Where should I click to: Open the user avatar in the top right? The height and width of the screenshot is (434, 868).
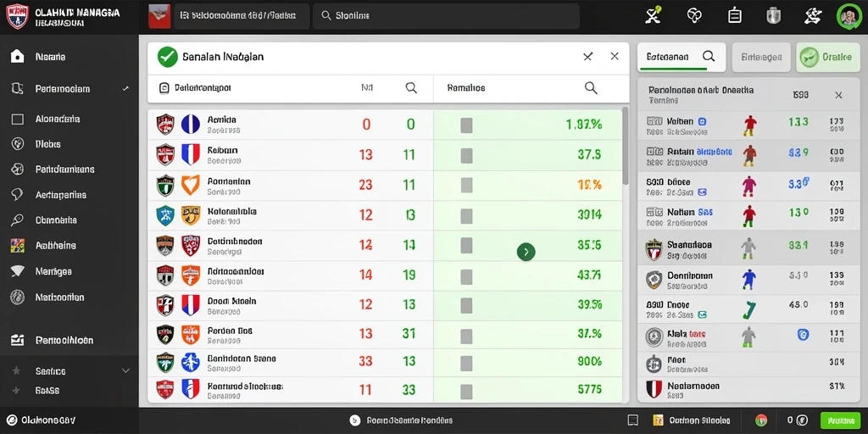point(848,16)
